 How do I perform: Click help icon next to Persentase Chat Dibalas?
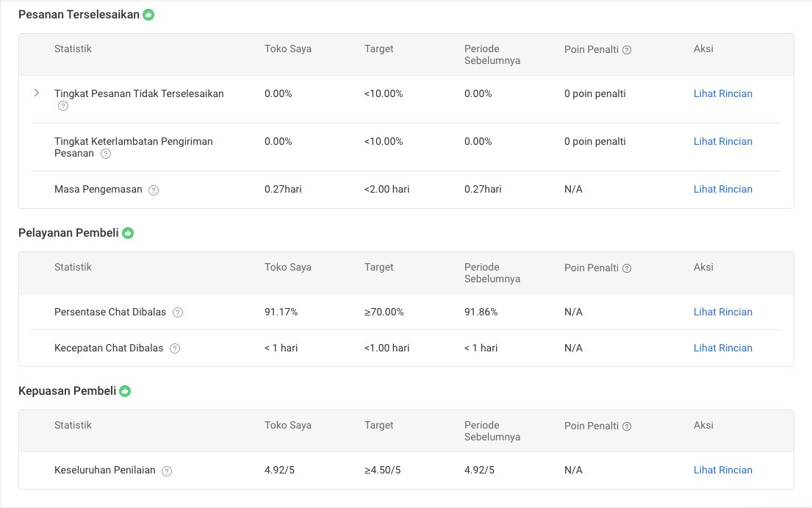pyautogui.click(x=178, y=312)
